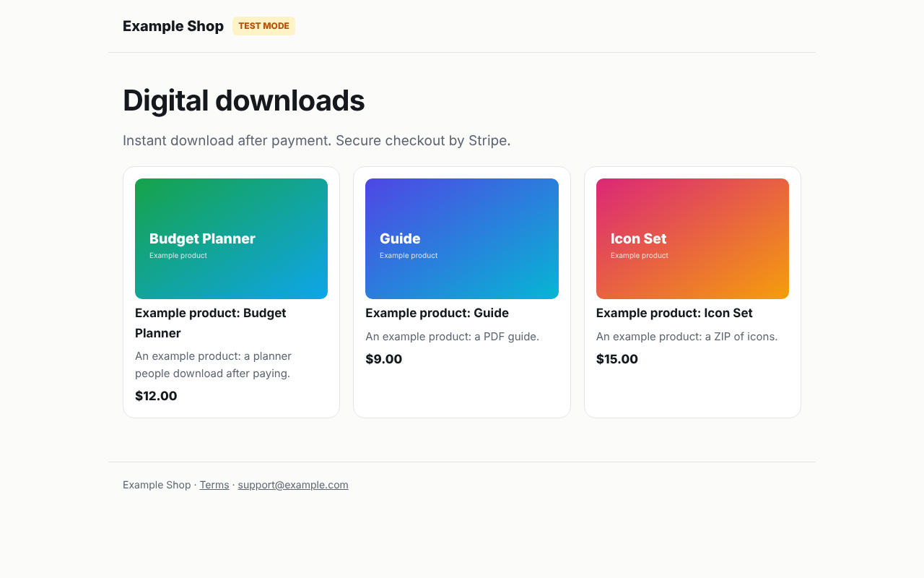Click the planner description 'people download after paying.'

pyautogui.click(x=212, y=374)
